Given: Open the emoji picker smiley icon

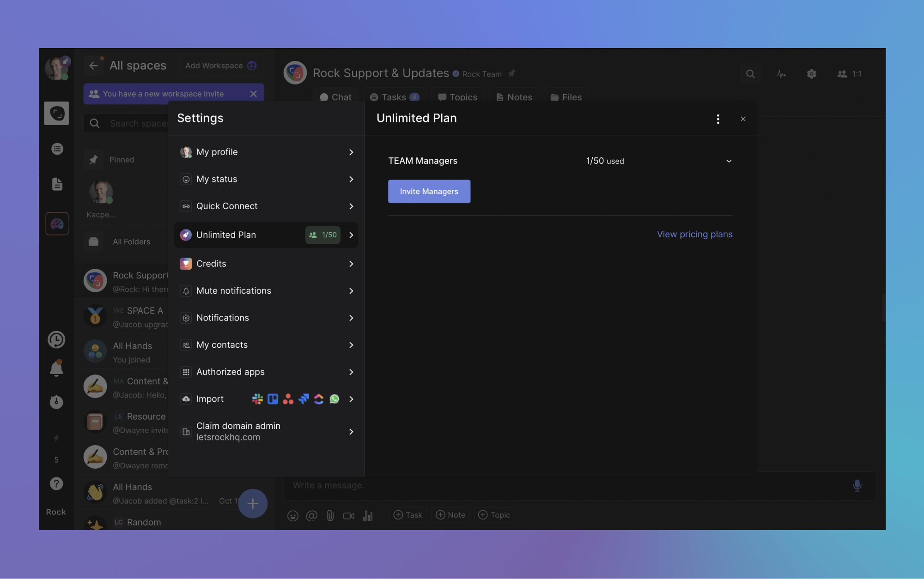Looking at the screenshot, I should click(x=293, y=515).
